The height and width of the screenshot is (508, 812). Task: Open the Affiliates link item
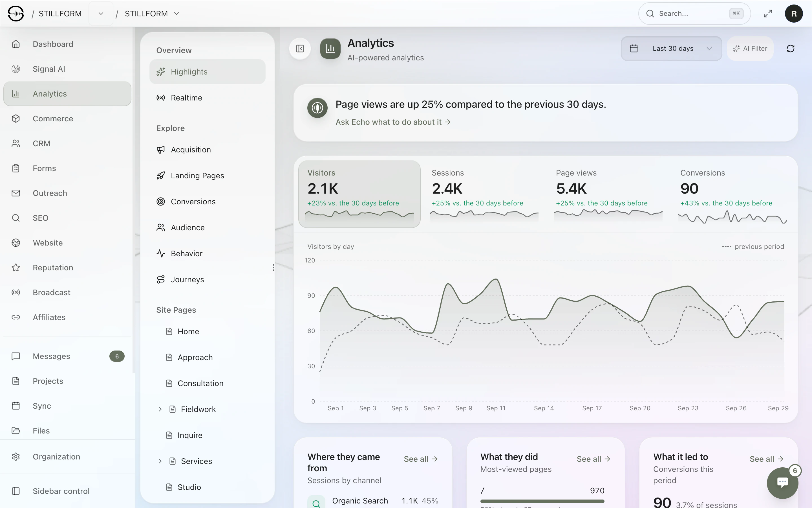pos(67,317)
